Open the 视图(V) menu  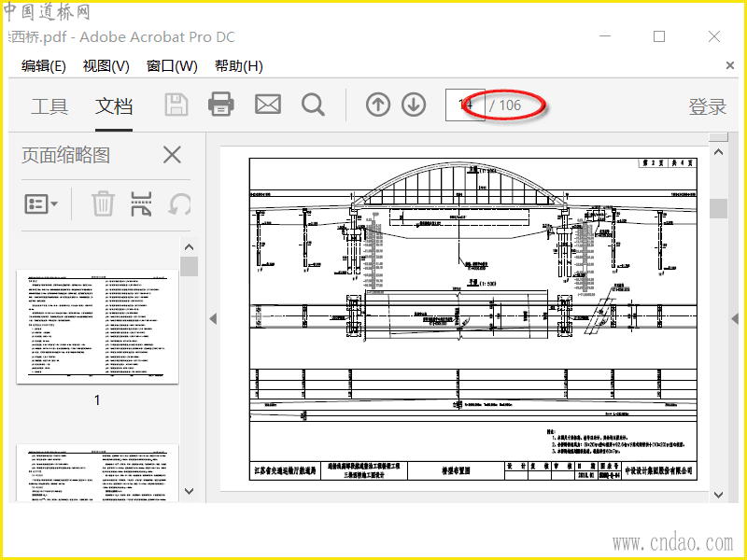tap(106, 65)
